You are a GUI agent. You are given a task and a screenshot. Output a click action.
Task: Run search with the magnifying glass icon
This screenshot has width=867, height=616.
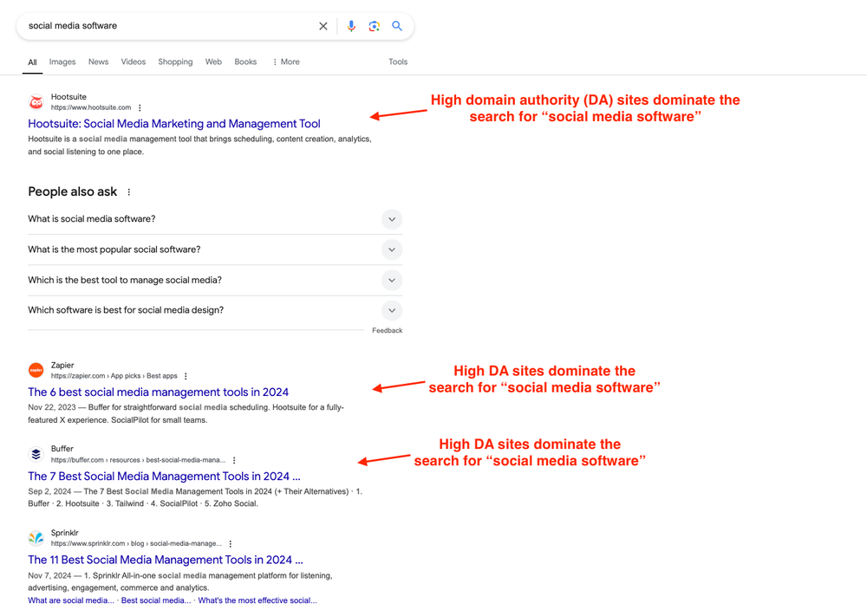click(397, 26)
